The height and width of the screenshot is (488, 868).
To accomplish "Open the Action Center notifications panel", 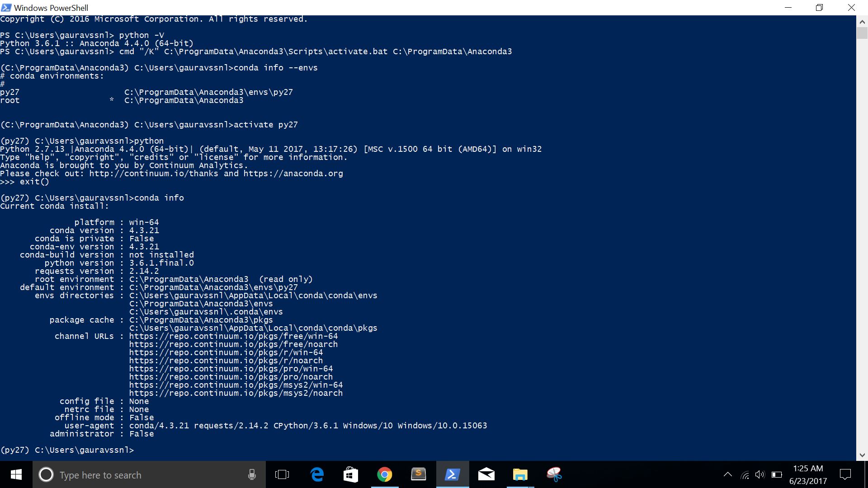I will pos(845,474).
